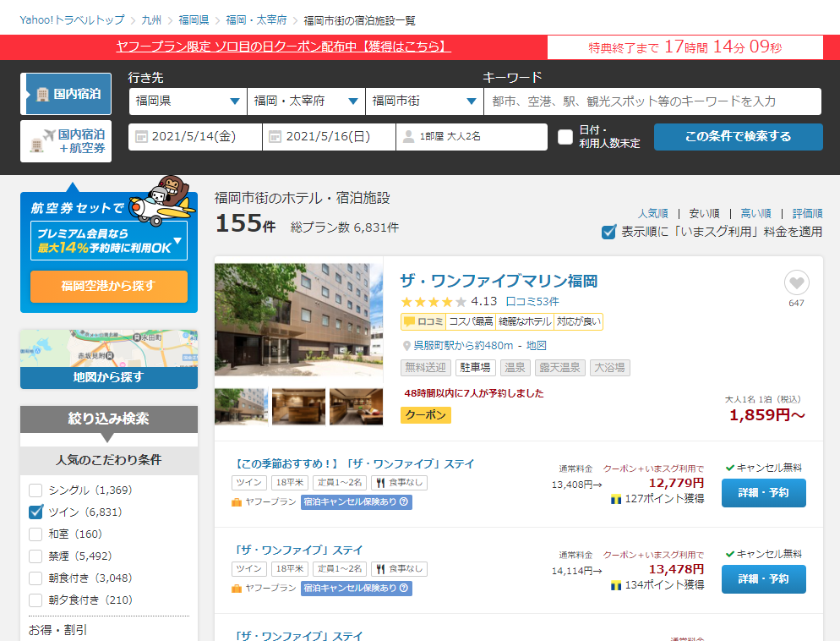Click the guest count person icon
The width and height of the screenshot is (840, 641).
(x=408, y=137)
